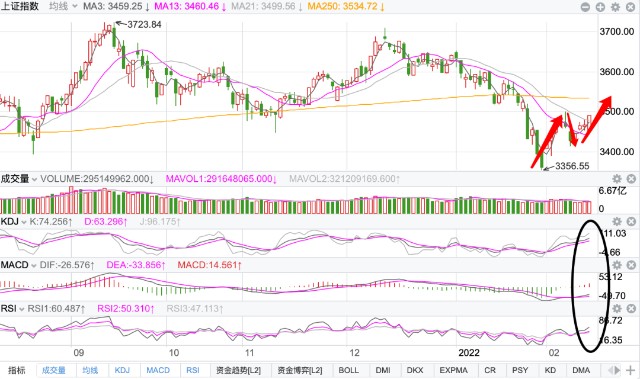Close the KDJ indicator panel
This screenshot has width=640, height=379.
631,222
